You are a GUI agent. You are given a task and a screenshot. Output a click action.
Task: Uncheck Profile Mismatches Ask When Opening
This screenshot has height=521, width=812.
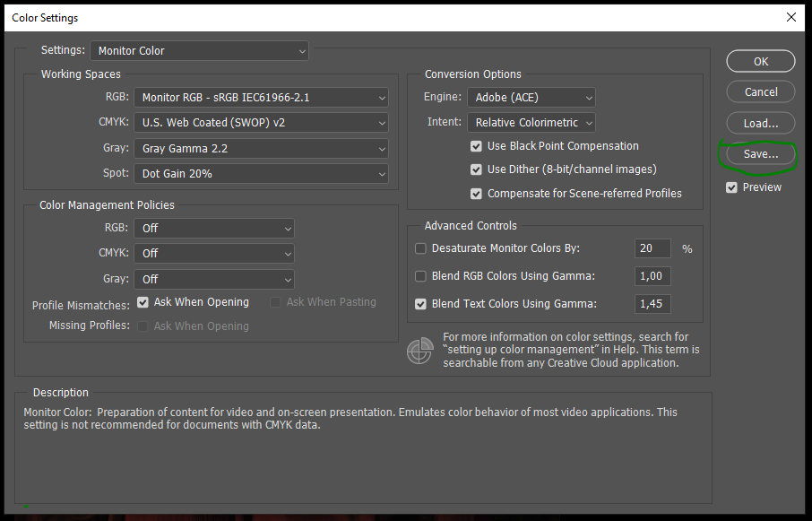pos(143,302)
